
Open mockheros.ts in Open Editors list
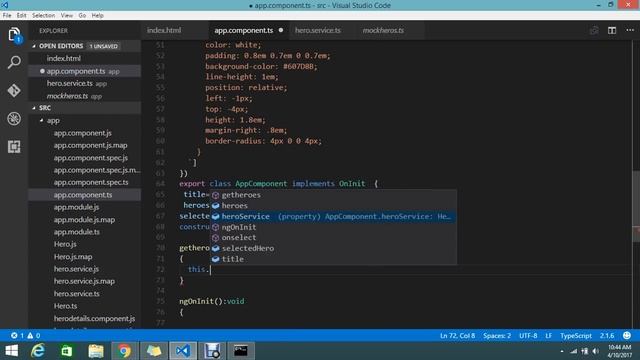(85, 96)
